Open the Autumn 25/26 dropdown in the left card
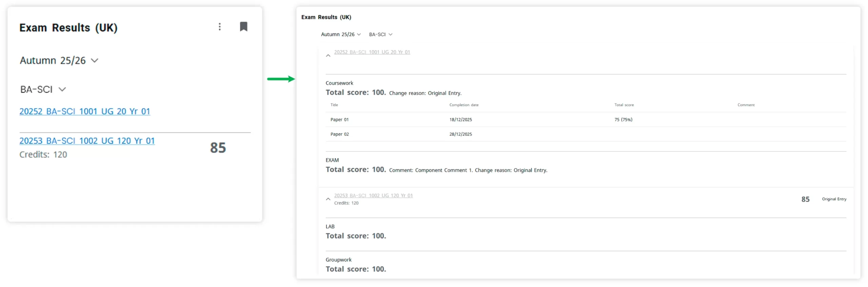 59,60
